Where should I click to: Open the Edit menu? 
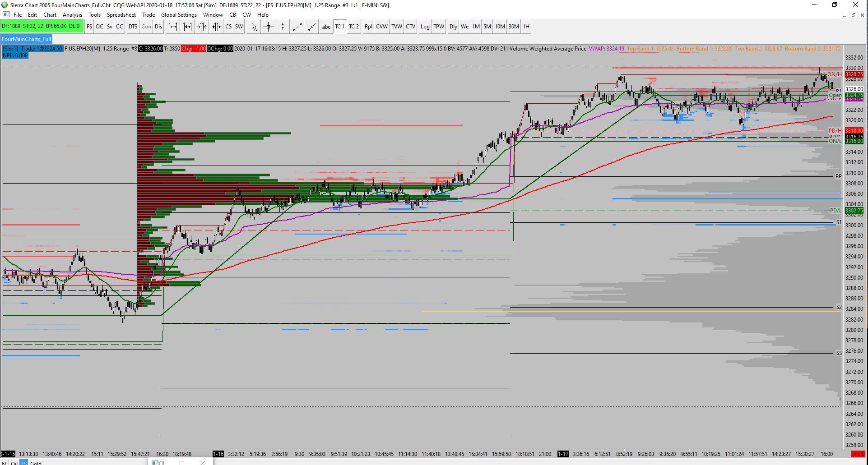coord(32,14)
